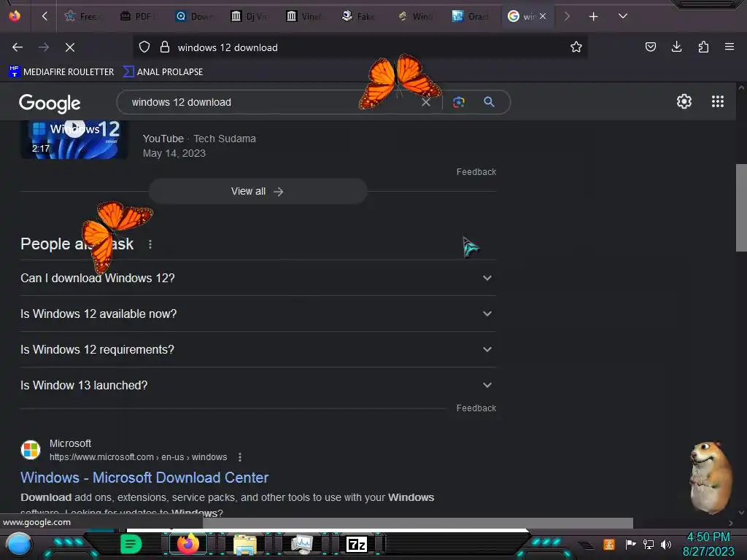
Task: Open the system monitor taskbar icon
Action: 302,544
